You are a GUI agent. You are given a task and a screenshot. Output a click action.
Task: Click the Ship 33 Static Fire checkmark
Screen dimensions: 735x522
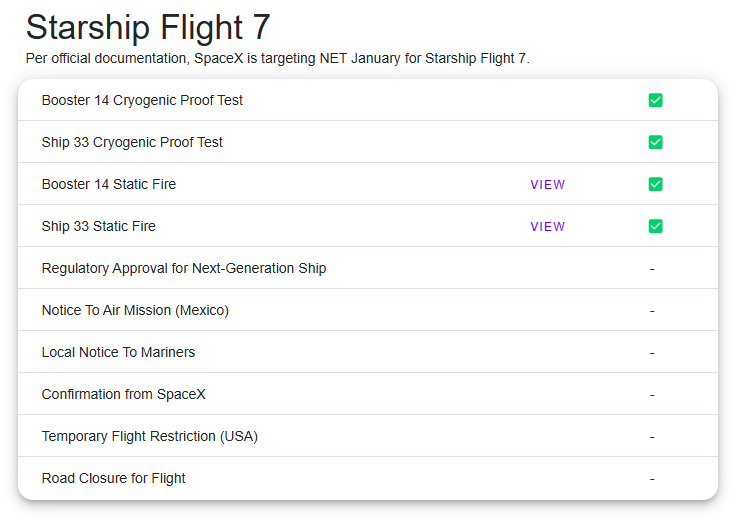click(x=655, y=226)
